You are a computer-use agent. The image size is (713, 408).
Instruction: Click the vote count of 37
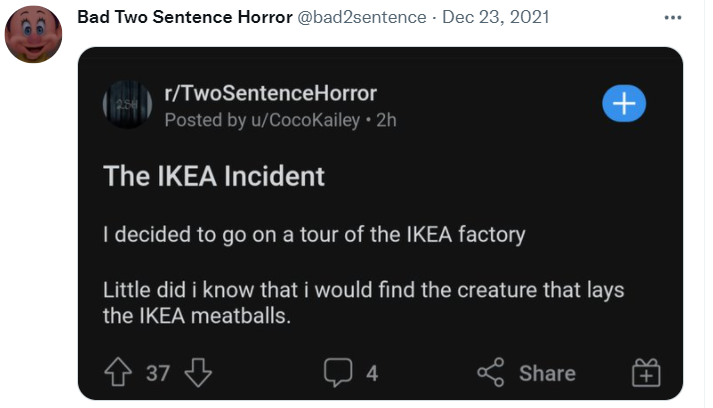(158, 374)
